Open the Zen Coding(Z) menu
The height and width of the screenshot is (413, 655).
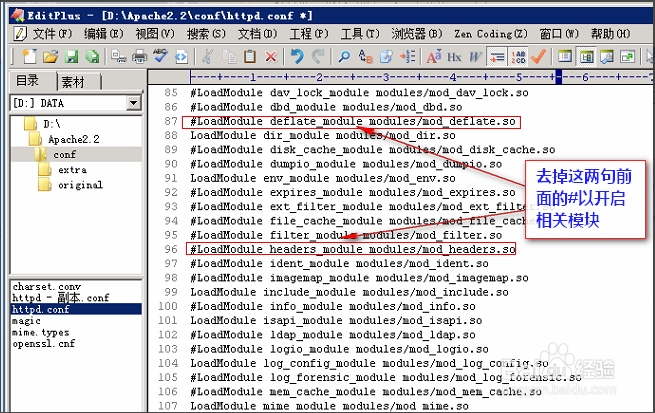pyautogui.click(x=491, y=33)
